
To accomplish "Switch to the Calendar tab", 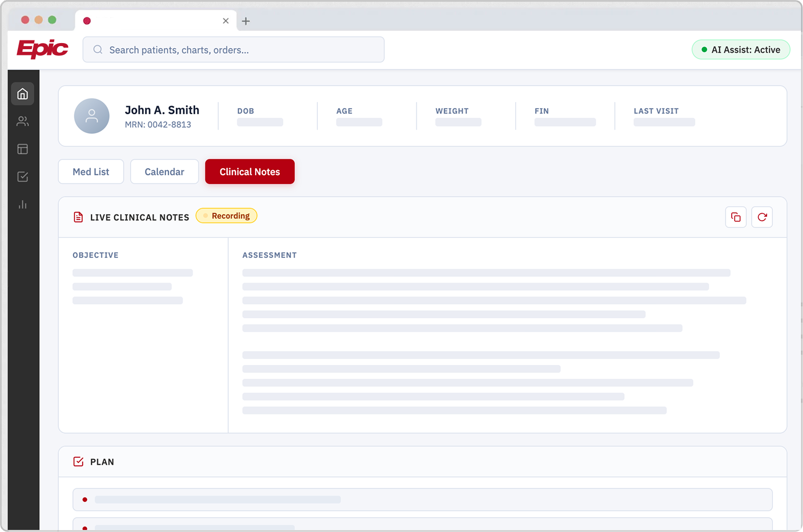I will [x=164, y=172].
